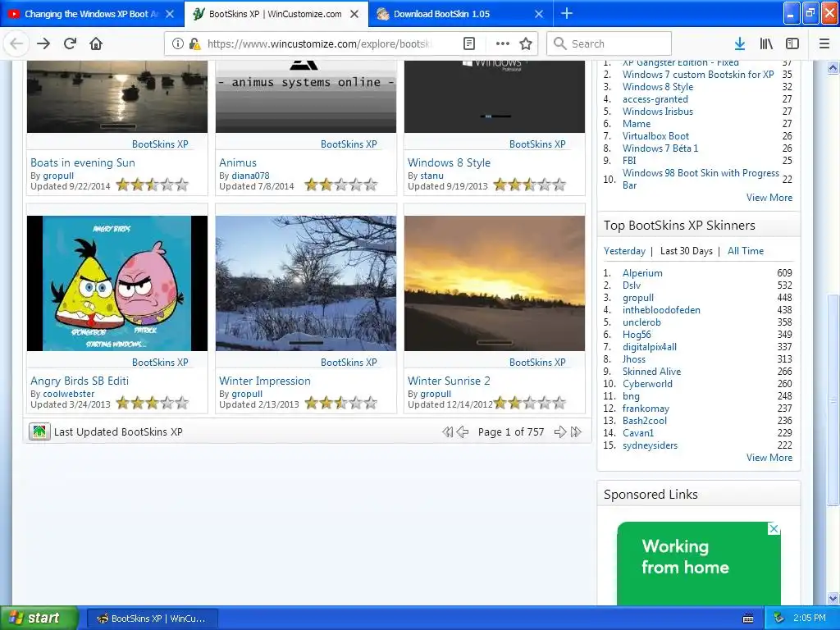Close the Download BootSkin 1.05 tab

539,14
